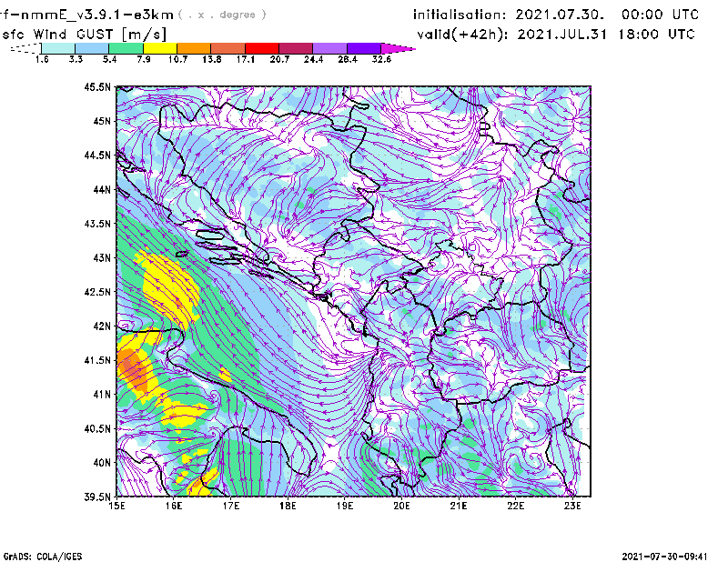Screen dimensions: 728x562
Task: Click the 'valid(+42h):' label
Action: [463, 35]
